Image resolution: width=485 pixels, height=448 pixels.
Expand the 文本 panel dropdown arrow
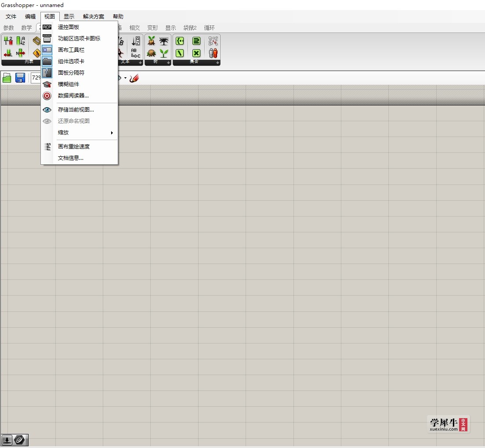(140, 62)
